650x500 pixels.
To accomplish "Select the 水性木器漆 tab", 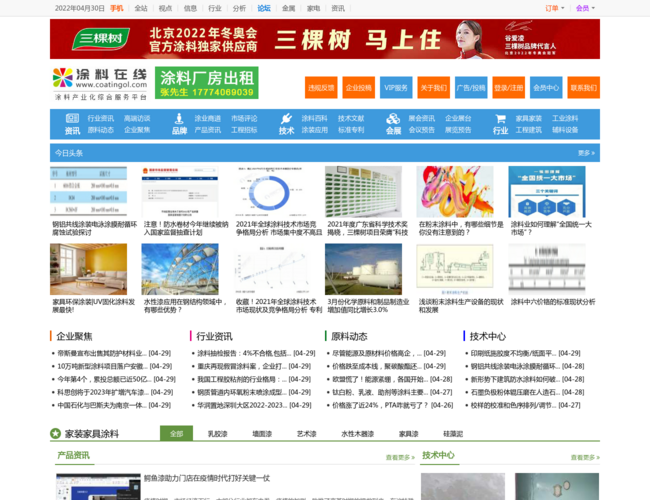I will click(357, 434).
